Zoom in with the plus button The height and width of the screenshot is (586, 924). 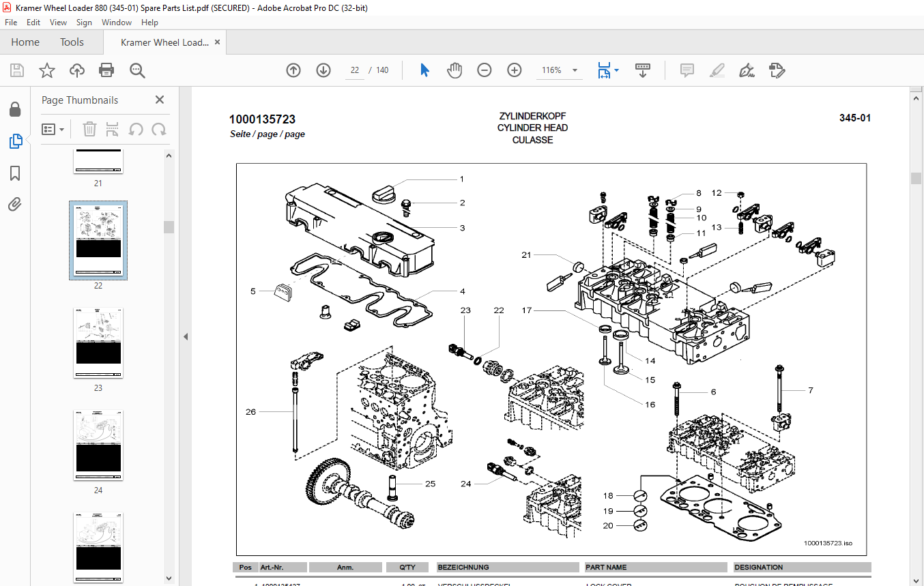515,70
